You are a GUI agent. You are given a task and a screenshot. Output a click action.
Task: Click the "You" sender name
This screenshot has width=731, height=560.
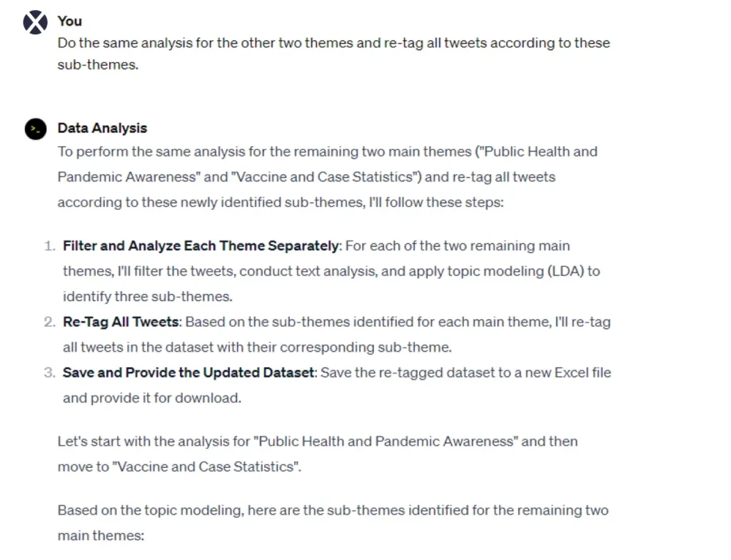pos(70,21)
